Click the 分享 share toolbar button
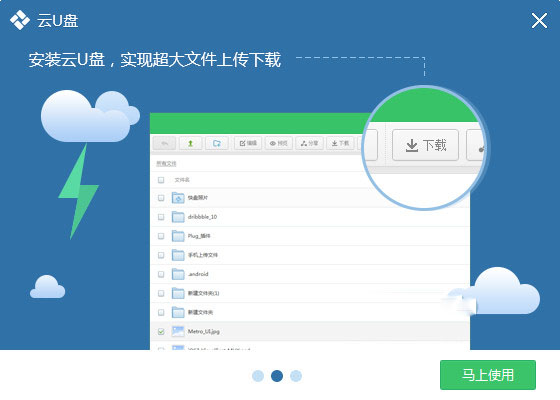The image size is (560, 400). [x=309, y=143]
